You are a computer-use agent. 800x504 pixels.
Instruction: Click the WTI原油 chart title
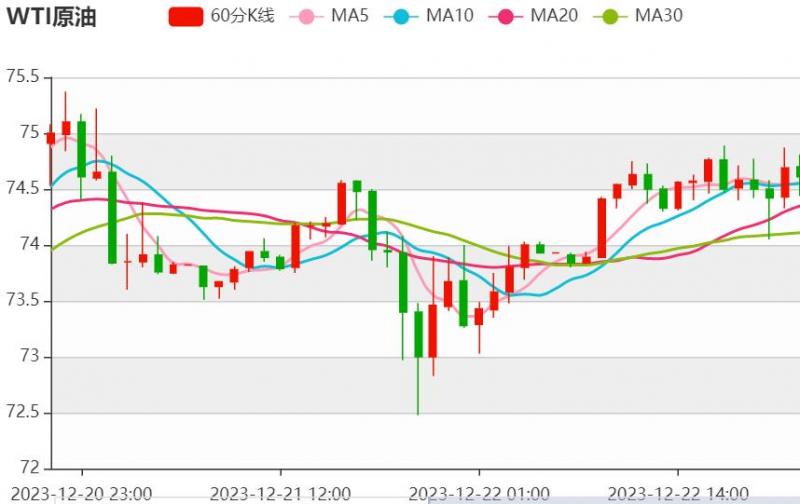tap(51, 17)
